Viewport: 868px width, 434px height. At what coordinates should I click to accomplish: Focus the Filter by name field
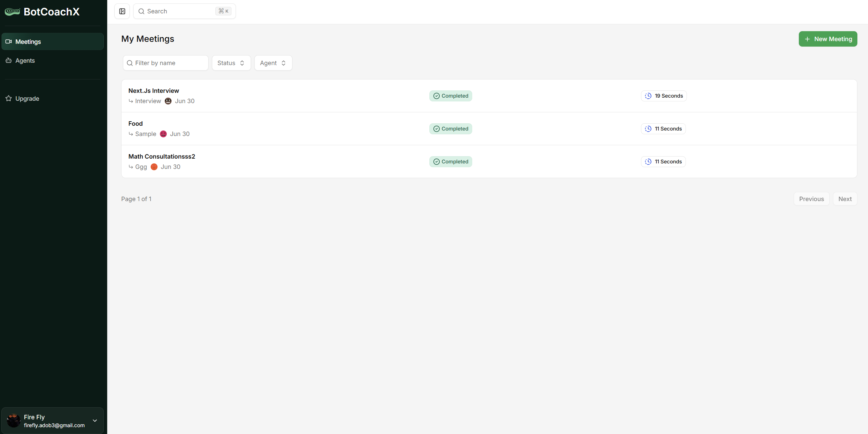(166, 63)
